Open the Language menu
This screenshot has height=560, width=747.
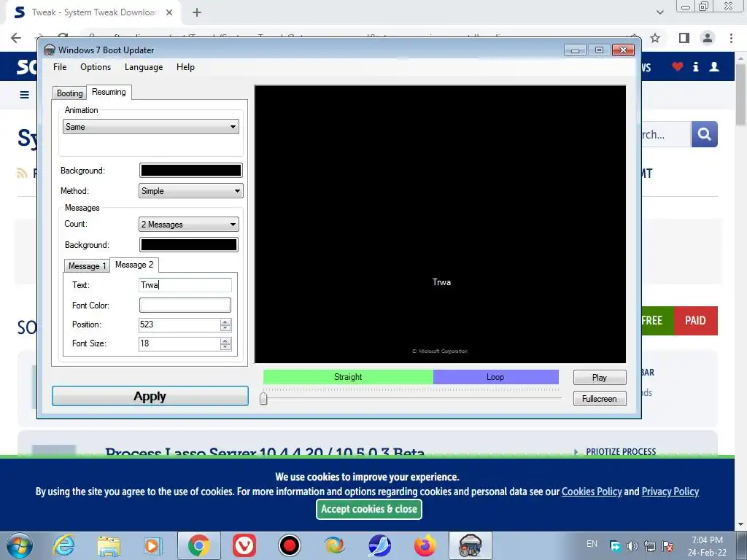tap(144, 67)
